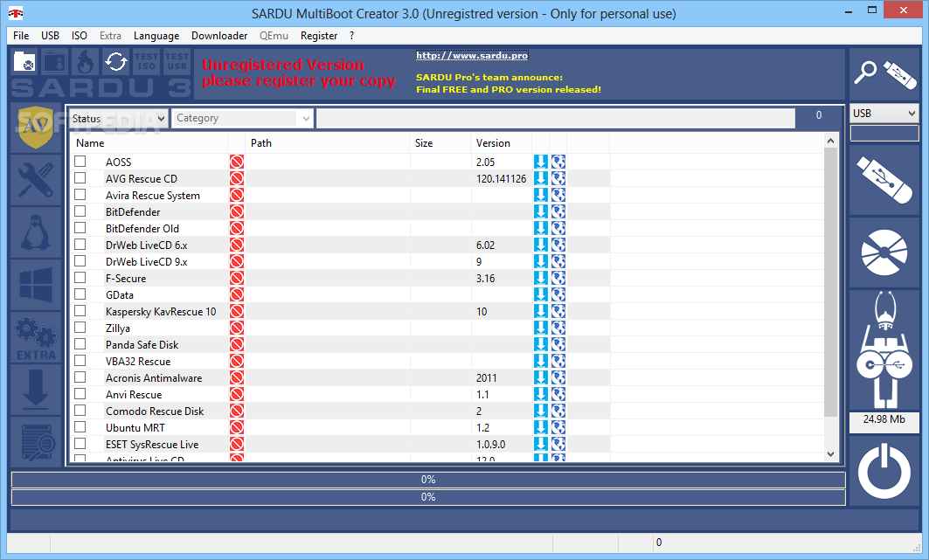Click the refresh arrows toolbar icon
The height and width of the screenshot is (560, 929).
click(x=115, y=61)
